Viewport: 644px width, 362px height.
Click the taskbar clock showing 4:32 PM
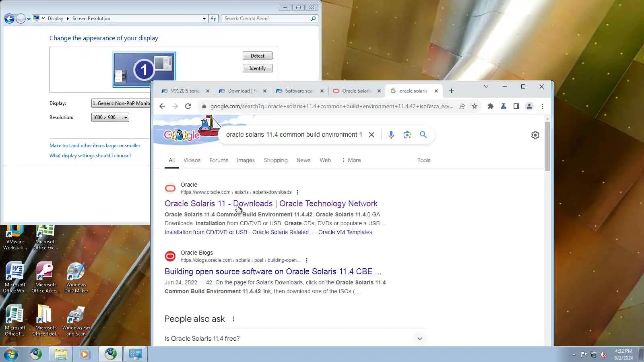point(623,354)
